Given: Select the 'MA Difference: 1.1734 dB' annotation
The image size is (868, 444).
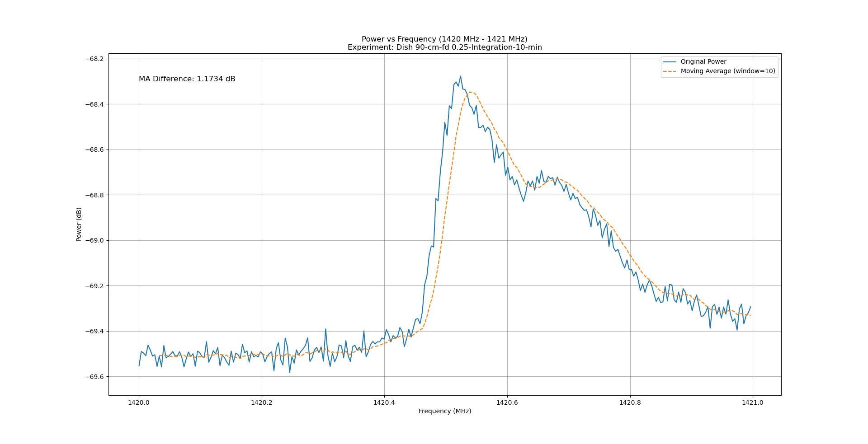Looking at the screenshot, I should 187,79.
